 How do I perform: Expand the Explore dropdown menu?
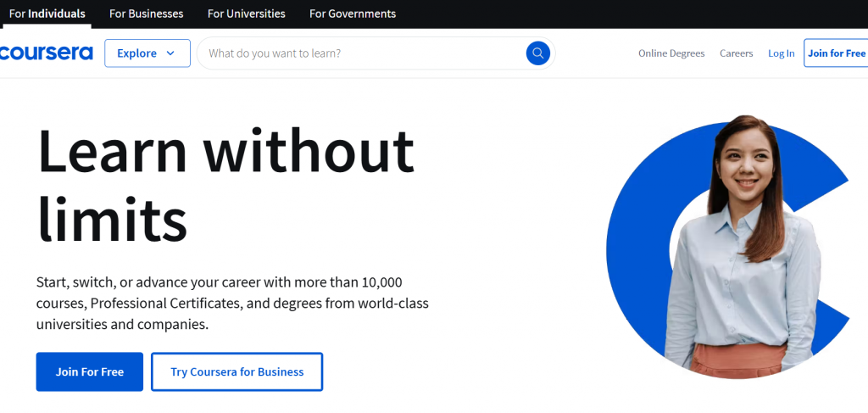(x=147, y=53)
